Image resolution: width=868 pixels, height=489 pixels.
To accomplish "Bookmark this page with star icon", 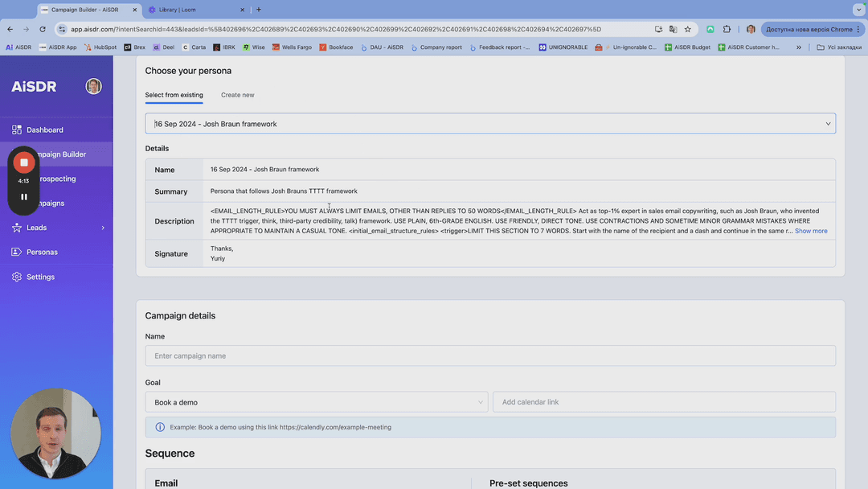I will (687, 29).
